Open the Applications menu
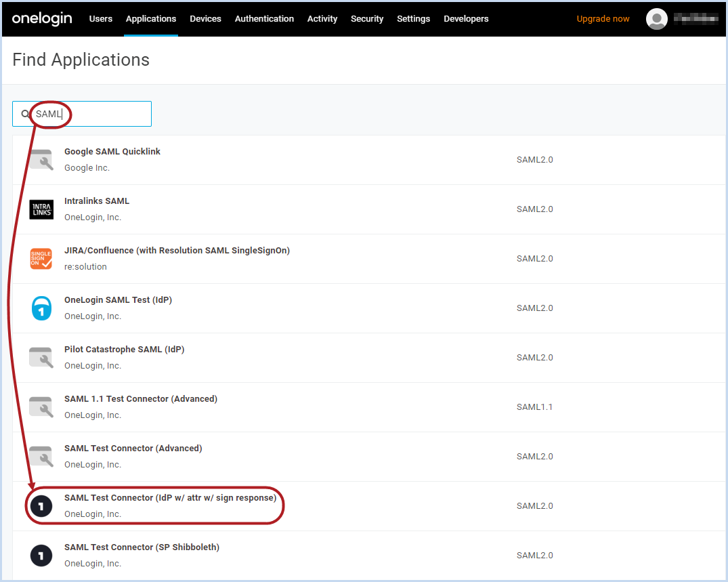This screenshot has width=728, height=582. 151,18
